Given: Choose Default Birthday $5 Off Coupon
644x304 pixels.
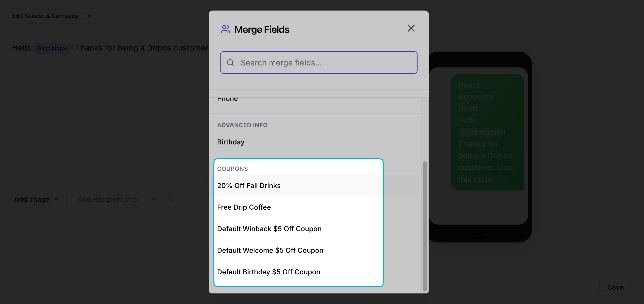Looking at the screenshot, I should point(268,272).
